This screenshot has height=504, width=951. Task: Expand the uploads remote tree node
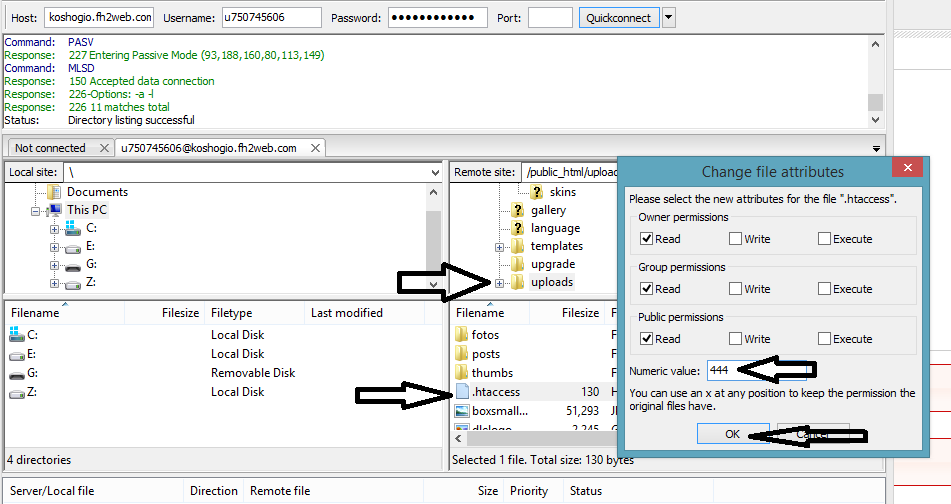[x=499, y=283]
